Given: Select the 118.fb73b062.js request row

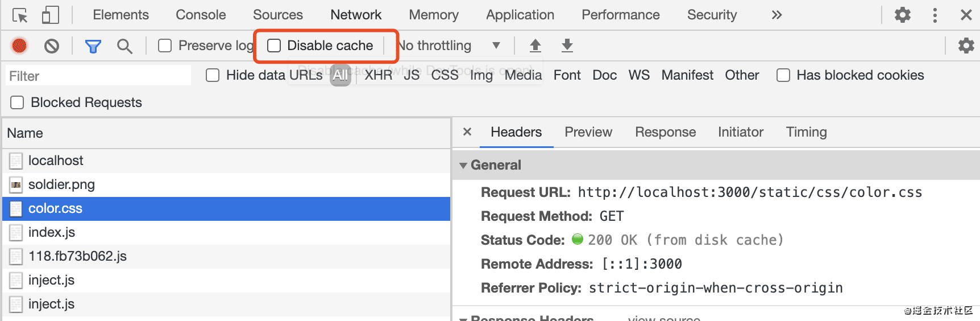Looking at the screenshot, I should 226,257.
